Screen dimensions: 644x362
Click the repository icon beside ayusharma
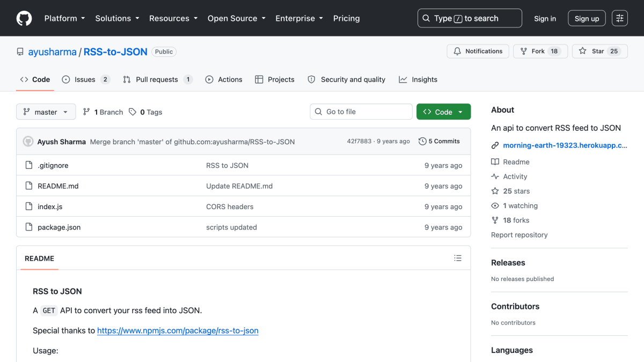20,52
